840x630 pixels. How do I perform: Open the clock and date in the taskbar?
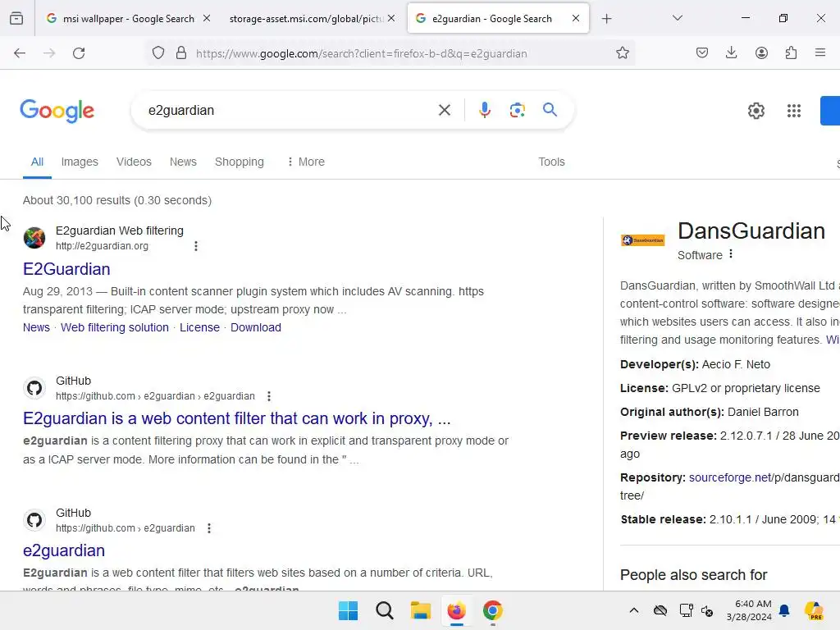tap(749, 610)
